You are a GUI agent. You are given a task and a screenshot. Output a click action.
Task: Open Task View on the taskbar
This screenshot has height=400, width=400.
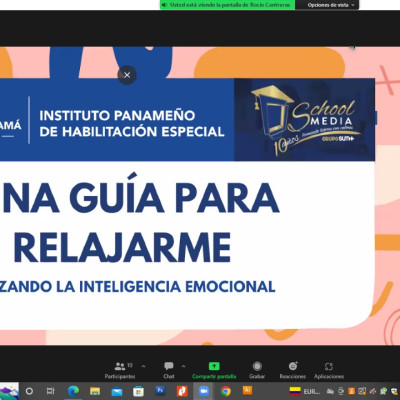[x=50, y=391]
